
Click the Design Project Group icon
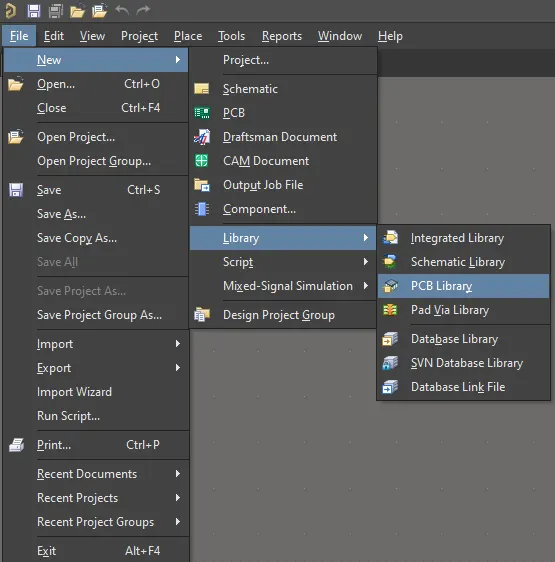pyautogui.click(x=202, y=315)
